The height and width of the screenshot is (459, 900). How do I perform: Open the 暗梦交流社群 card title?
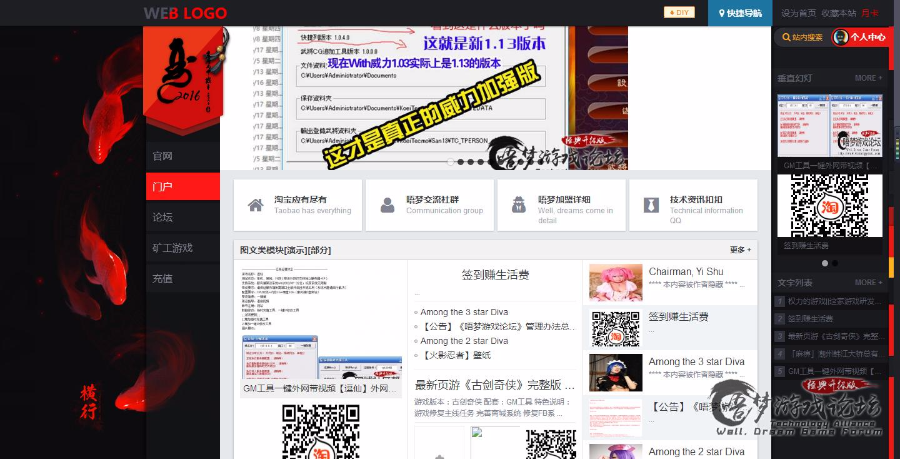(x=432, y=200)
